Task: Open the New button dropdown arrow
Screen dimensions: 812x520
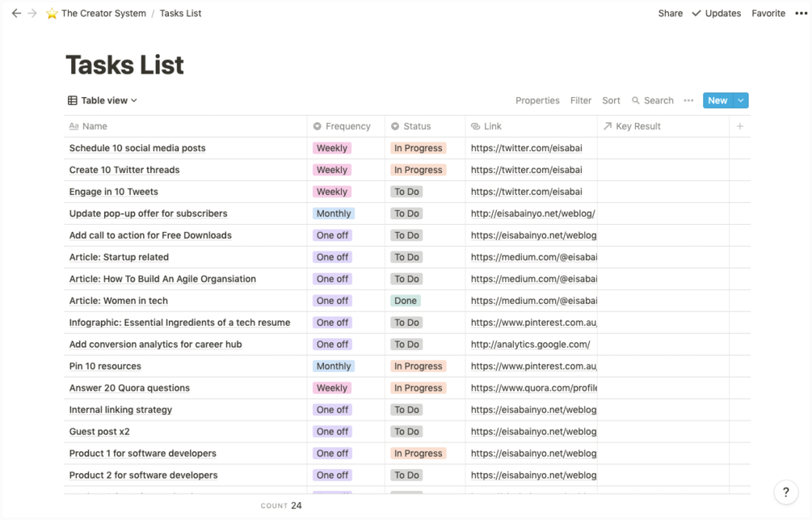Action: tap(742, 100)
